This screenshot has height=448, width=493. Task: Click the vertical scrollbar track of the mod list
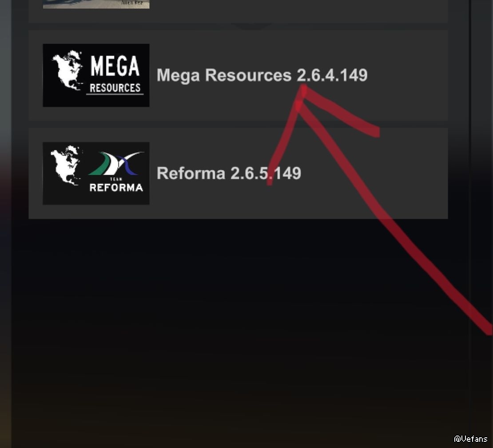(469, 220)
